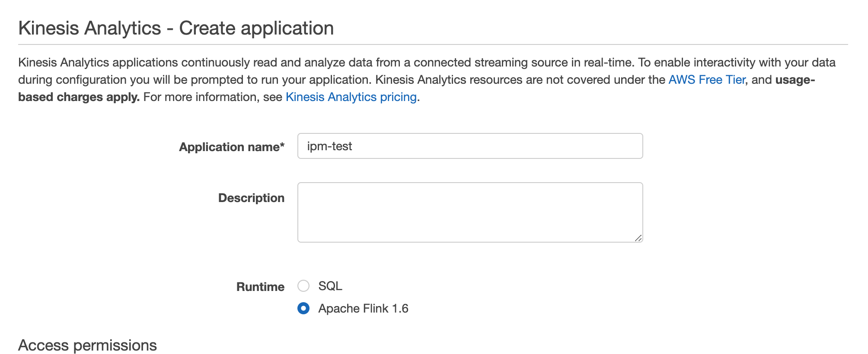Click the 'SQL' option label text

(x=330, y=286)
